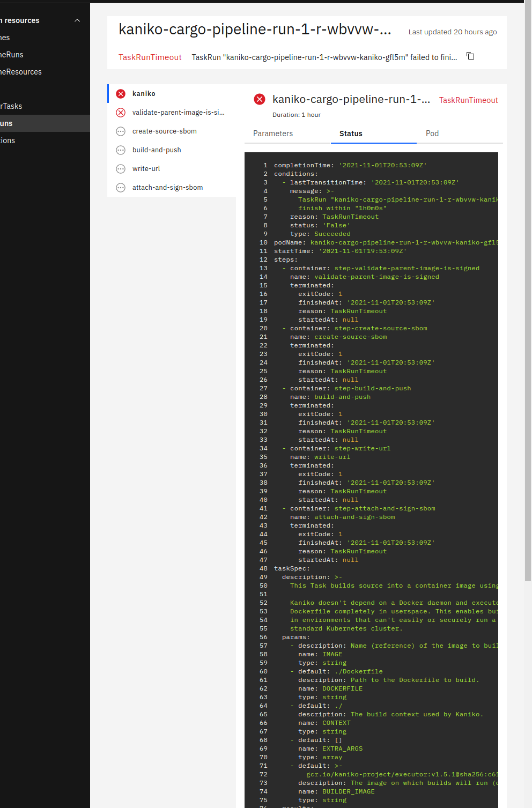Click the copy icon next to the TaskRunTimeout message
Viewport: 532px width, 808px height.
[470, 56]
